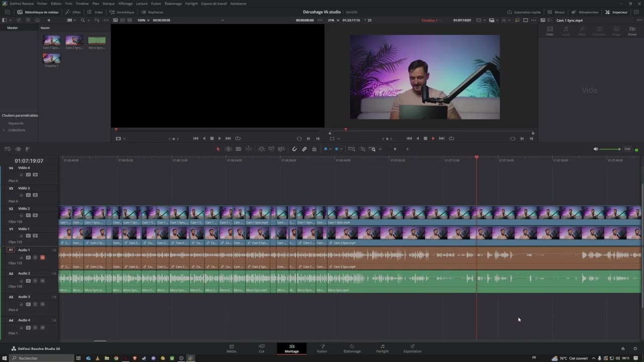
Task: Select the Keywords smart bin
Action: click(x=16, y=123)
